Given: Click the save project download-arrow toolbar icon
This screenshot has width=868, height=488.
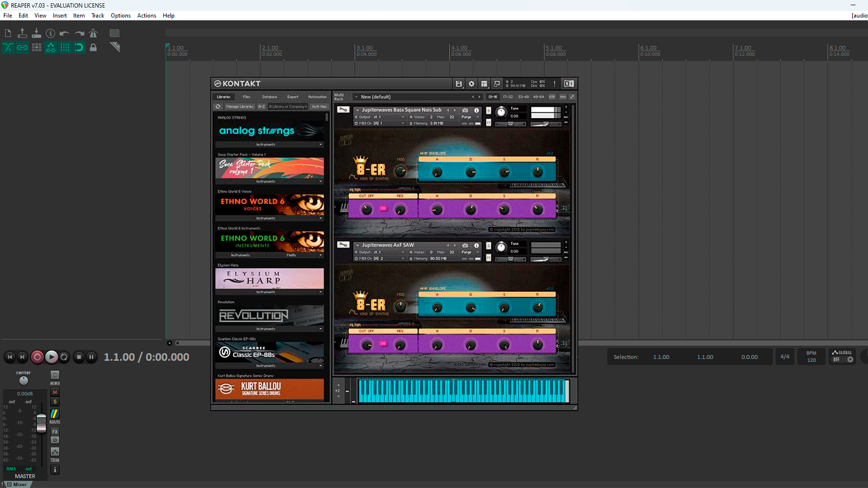Looking at the screenshot, I should coord(36,33).
